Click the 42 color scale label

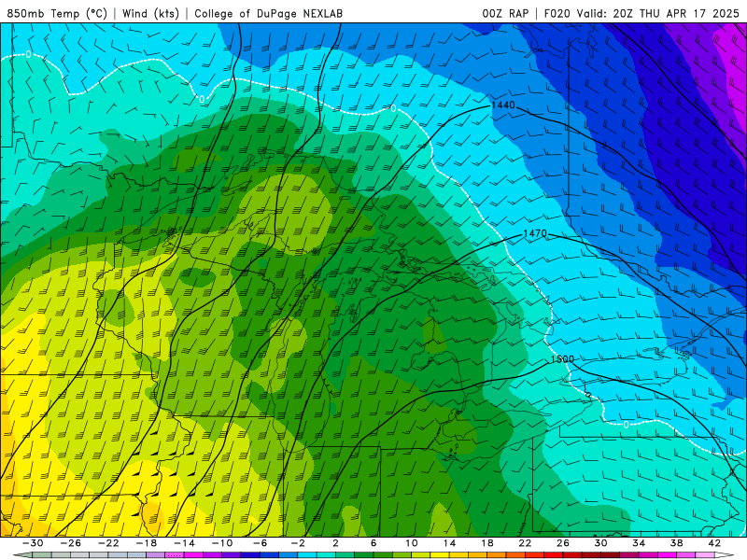tap(713, 543)
